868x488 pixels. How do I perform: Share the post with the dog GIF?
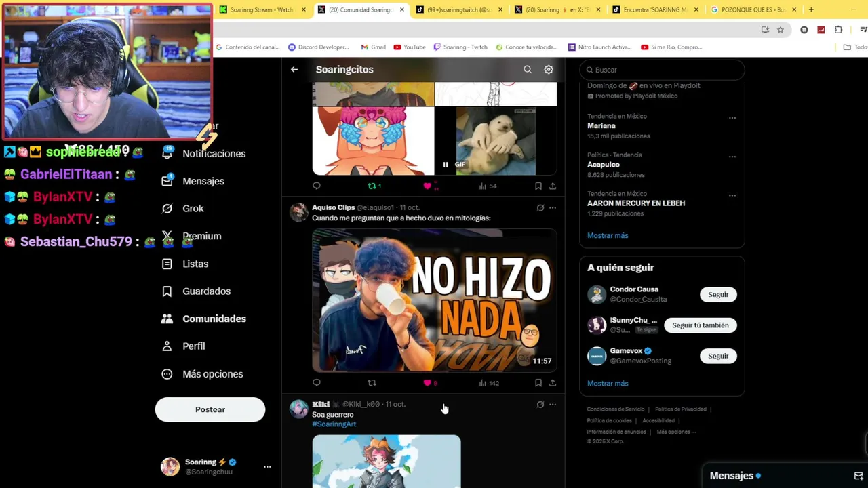(x=553, y=186)
